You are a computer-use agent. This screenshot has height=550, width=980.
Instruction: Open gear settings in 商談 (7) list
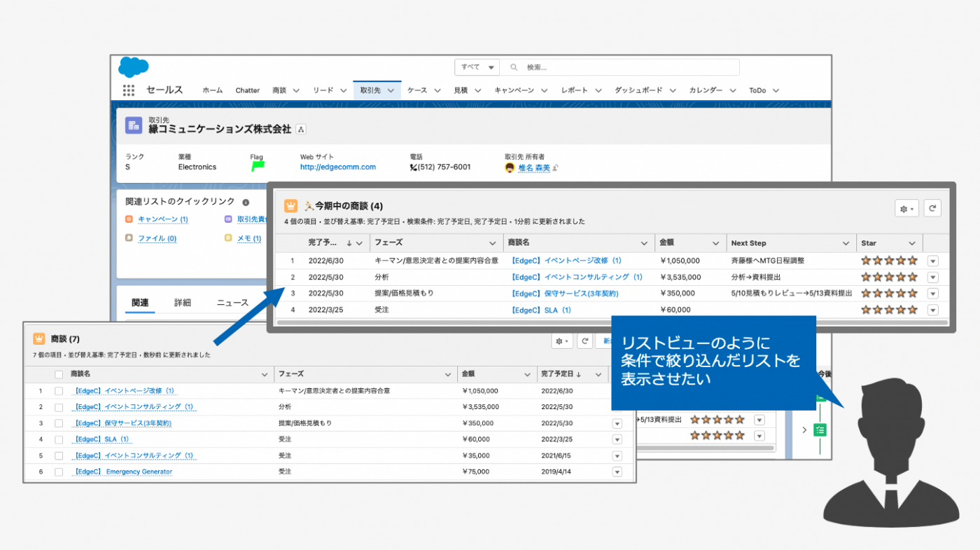(x=561, y=341)
